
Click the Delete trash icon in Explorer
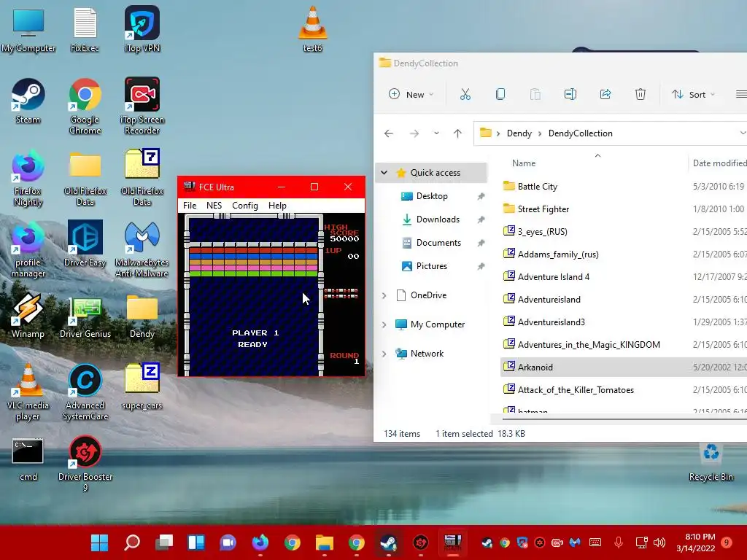[x=640, y=94]
